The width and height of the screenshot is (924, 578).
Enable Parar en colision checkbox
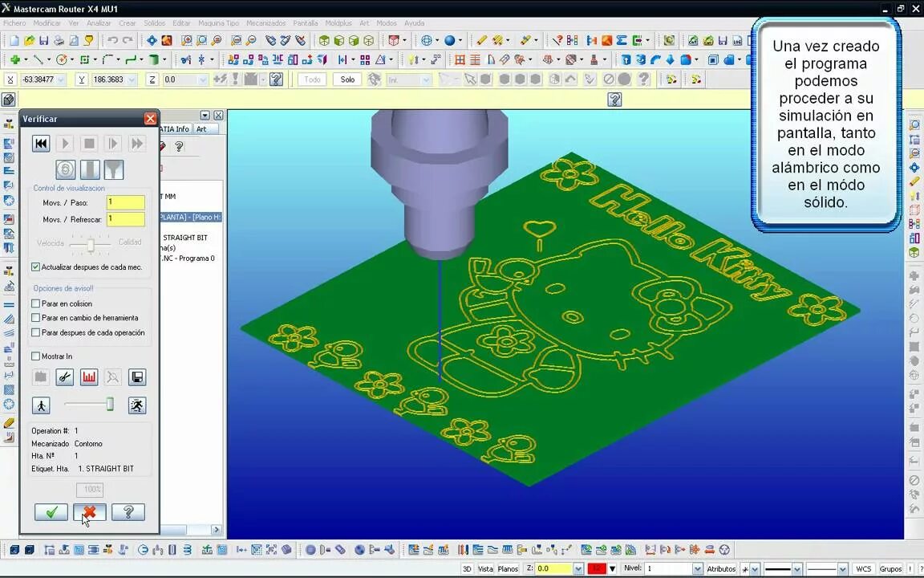tap(36, 303)
